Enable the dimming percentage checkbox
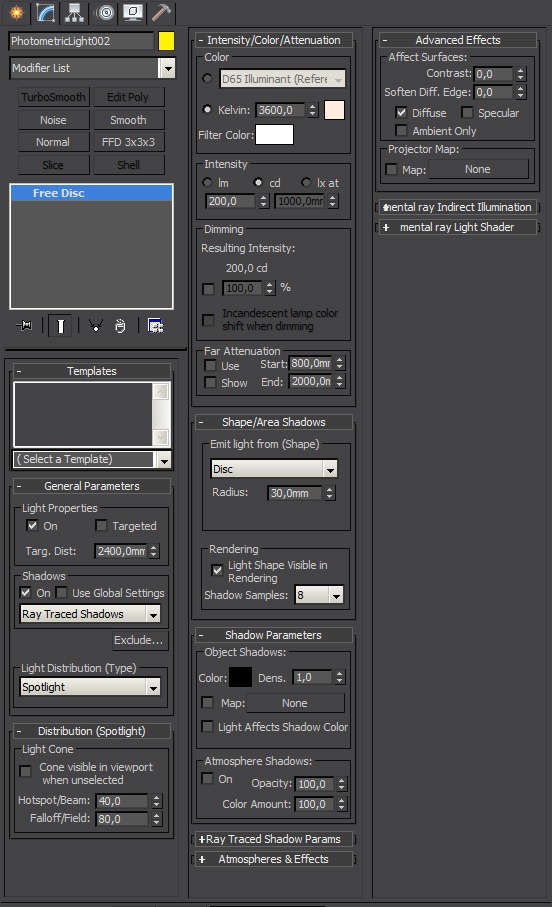Screen dimensions: 552x907 [x=208, y=288]
